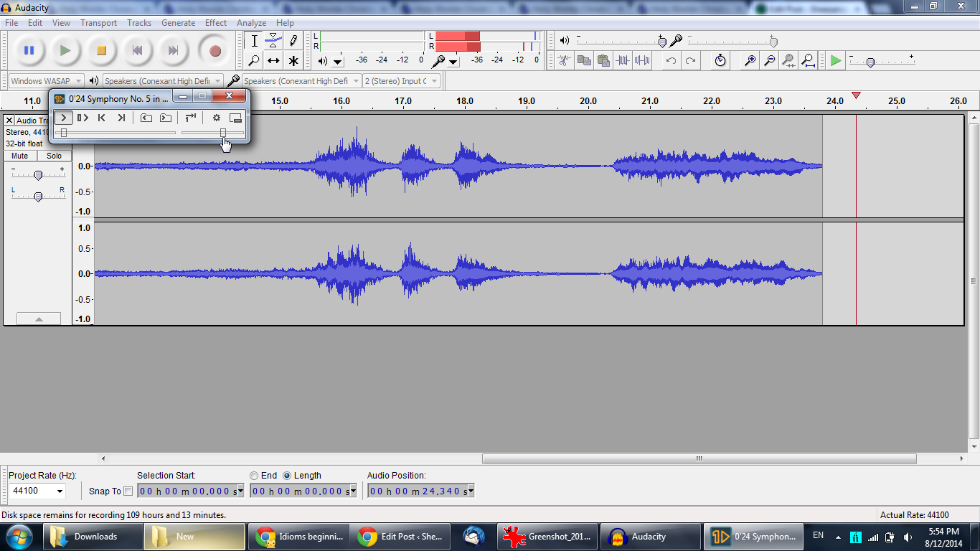Close the audio track with X button

point(9,121)
